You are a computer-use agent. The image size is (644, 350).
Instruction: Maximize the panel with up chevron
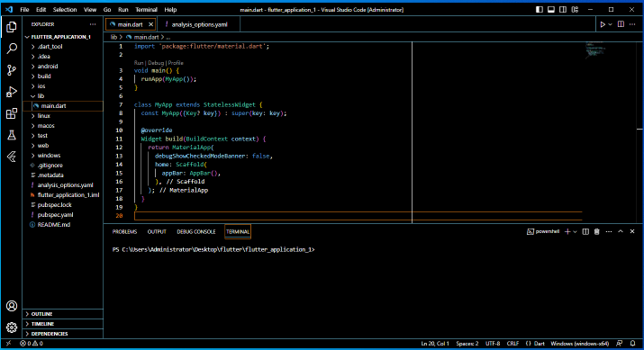621,231
